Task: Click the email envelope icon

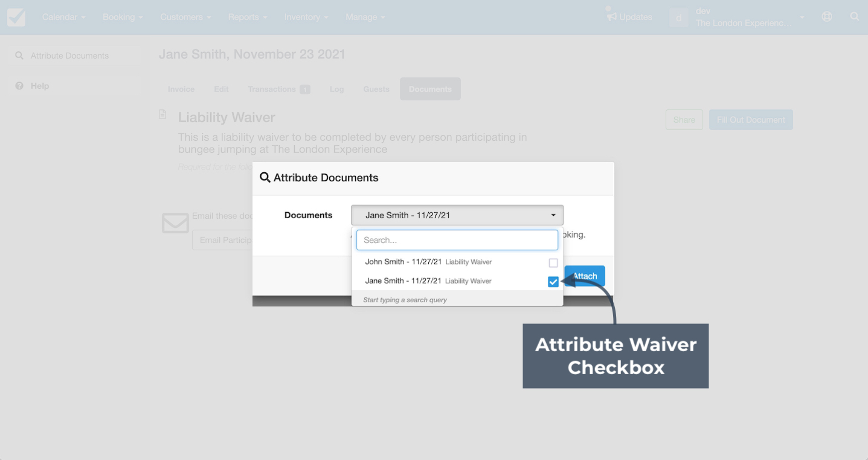Action: click(x=175, y=223)
